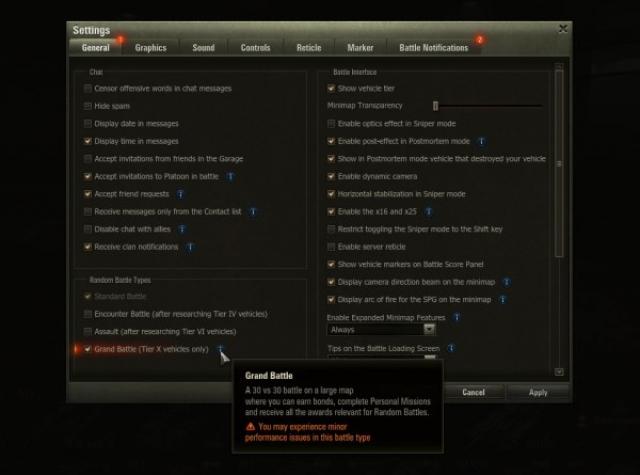This screenshot has height=475, width=640.
Task: Click info icon next to Accept friend requests
Action: pos(180,195)
